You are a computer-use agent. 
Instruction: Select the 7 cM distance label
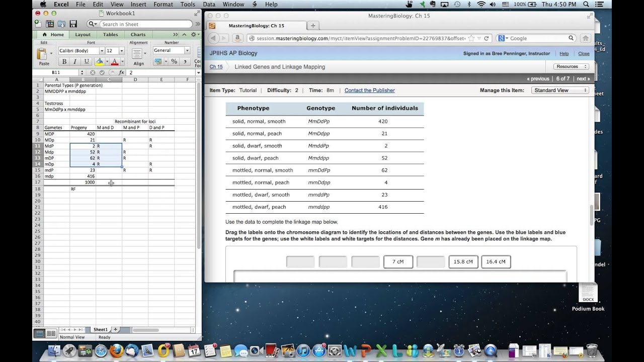pos(398,262)
